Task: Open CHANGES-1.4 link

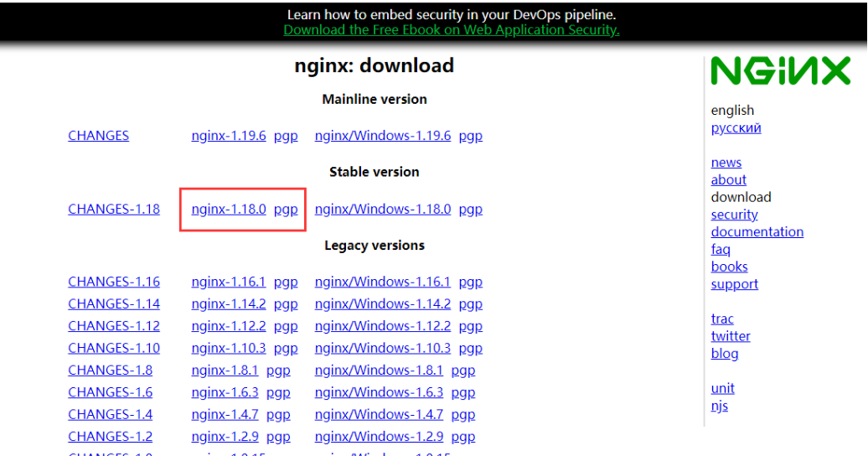Action: 110,415
